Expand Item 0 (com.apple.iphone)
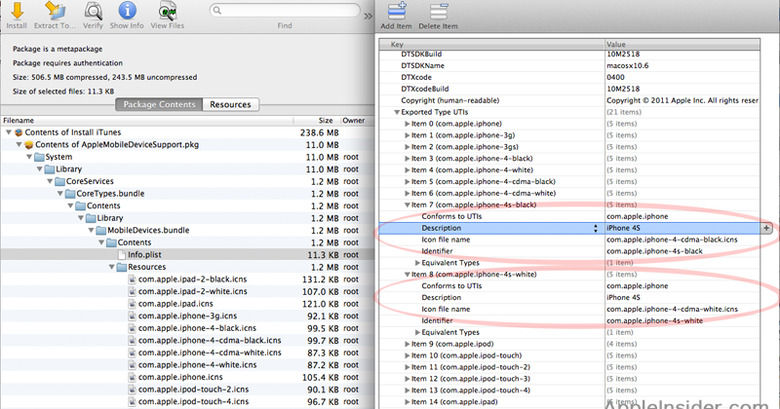This screenshot has height=409, width=780. pyautogui.click(x=407, y=124)
